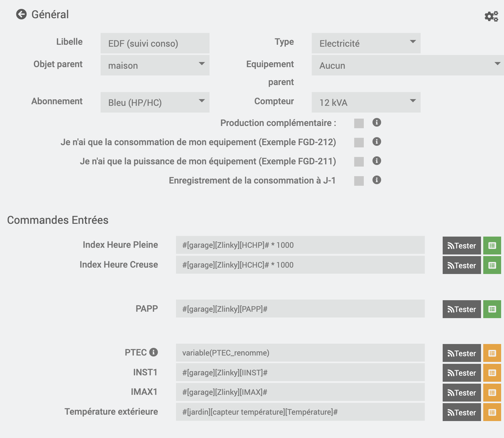The image size is (504, 438).
Task: Open the advanced settings gears icon
Action: coord(491,16)
